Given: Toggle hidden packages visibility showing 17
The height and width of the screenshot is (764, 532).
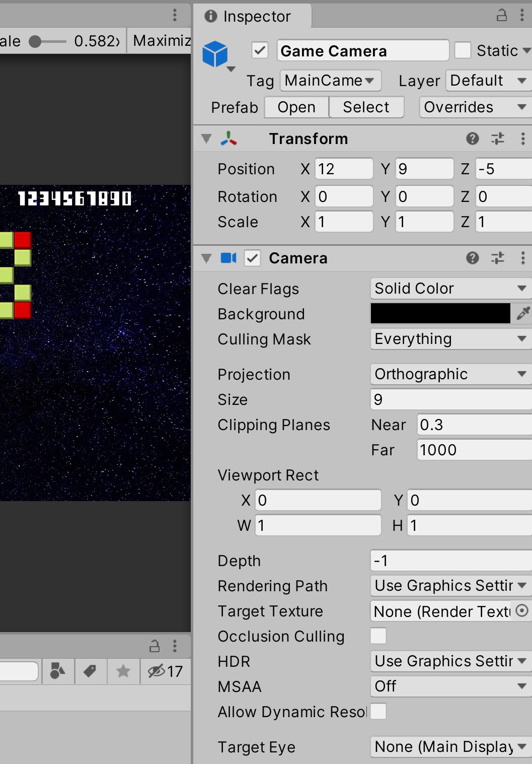Looking at the screenshot, I should click(x=165, y=671).
